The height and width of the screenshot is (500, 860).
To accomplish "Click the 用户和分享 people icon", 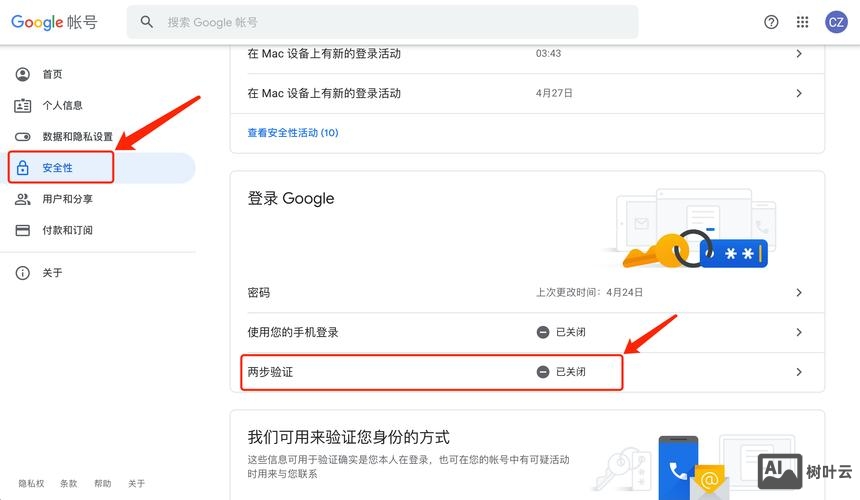I will tap(22, 199).
